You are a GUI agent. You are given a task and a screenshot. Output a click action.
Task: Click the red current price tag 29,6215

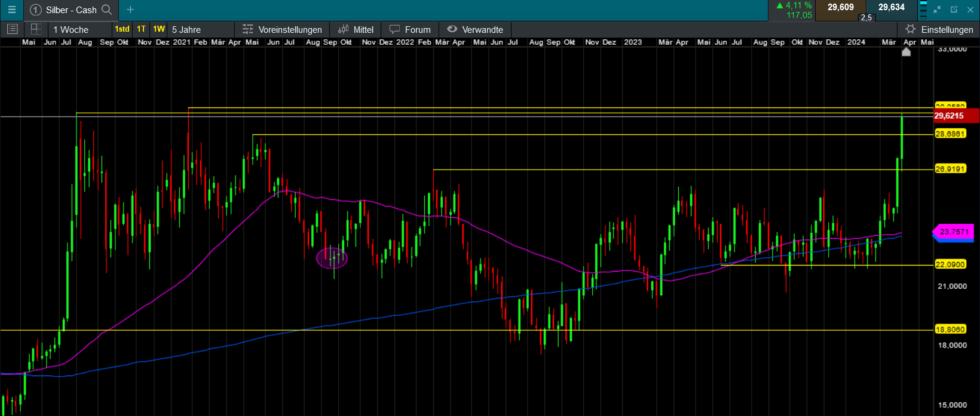click(955, 116)
